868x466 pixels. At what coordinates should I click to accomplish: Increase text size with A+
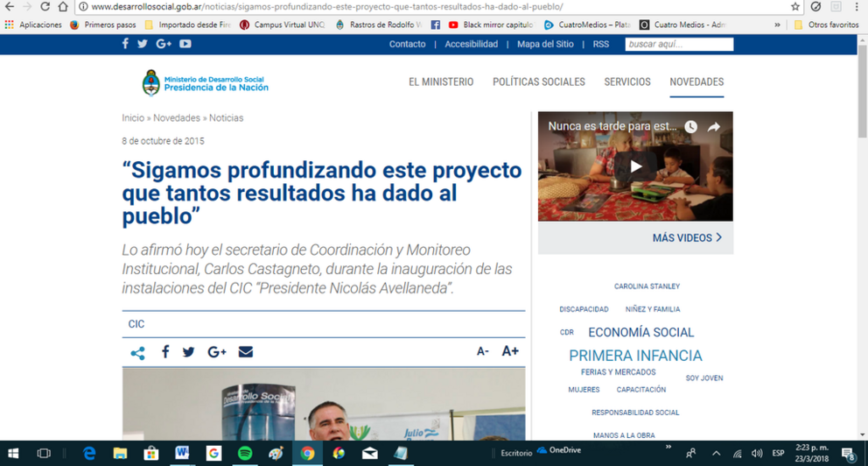pos(510,350)
